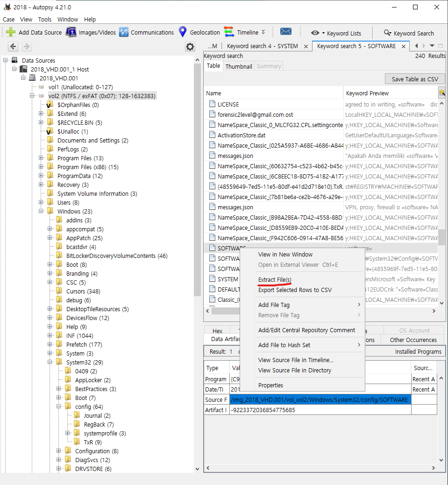Choose View Source File in Directory
This screenshot has width=448, height=485.
(x=295, y=370)
